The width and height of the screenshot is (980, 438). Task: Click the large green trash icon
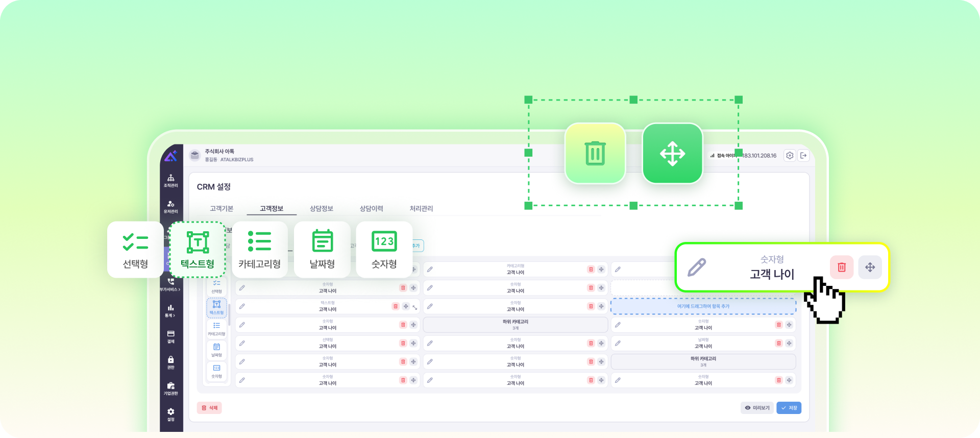[595, 154]
